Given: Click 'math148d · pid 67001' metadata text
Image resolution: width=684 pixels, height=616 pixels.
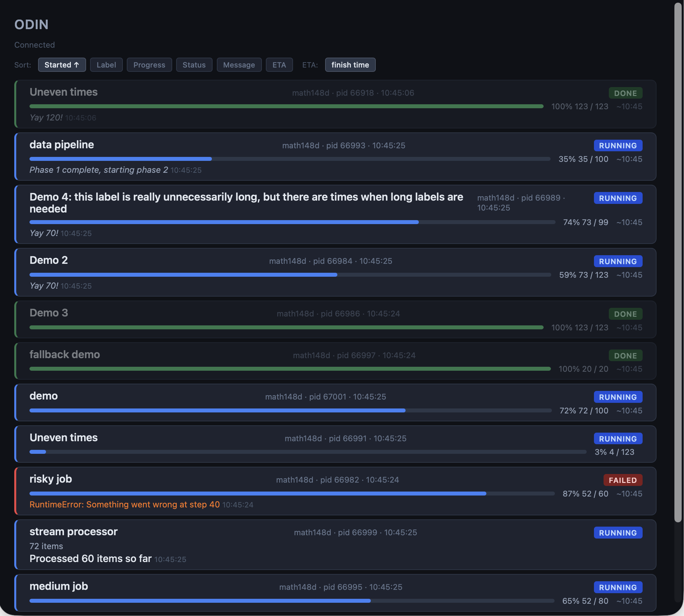Looking at the screenshot, I should 306,397.
